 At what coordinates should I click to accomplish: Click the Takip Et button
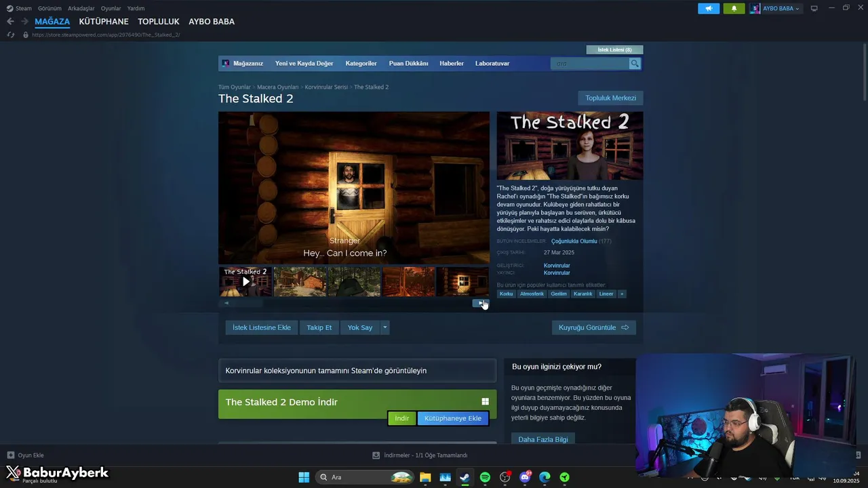pos(319,327)
